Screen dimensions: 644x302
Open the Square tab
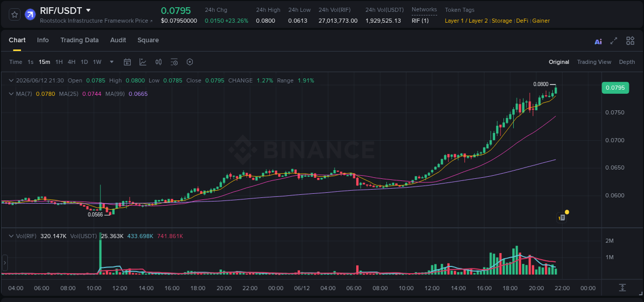pyautogui.click(x=148, y=40)
